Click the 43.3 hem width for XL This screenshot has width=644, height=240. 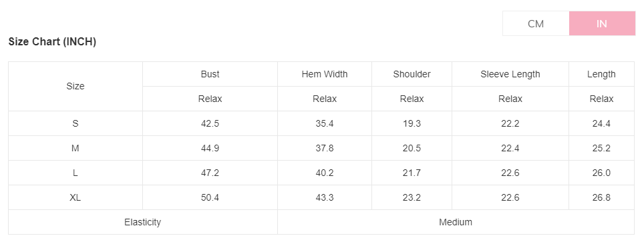pos(325,197)
